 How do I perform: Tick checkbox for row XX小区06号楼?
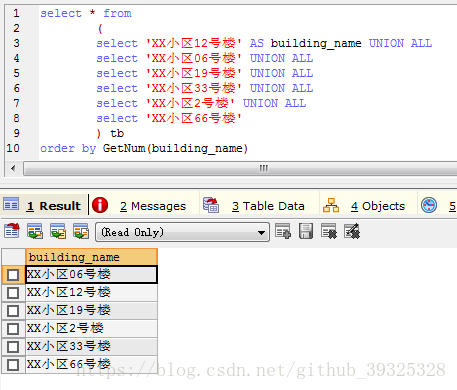[13, 275]
